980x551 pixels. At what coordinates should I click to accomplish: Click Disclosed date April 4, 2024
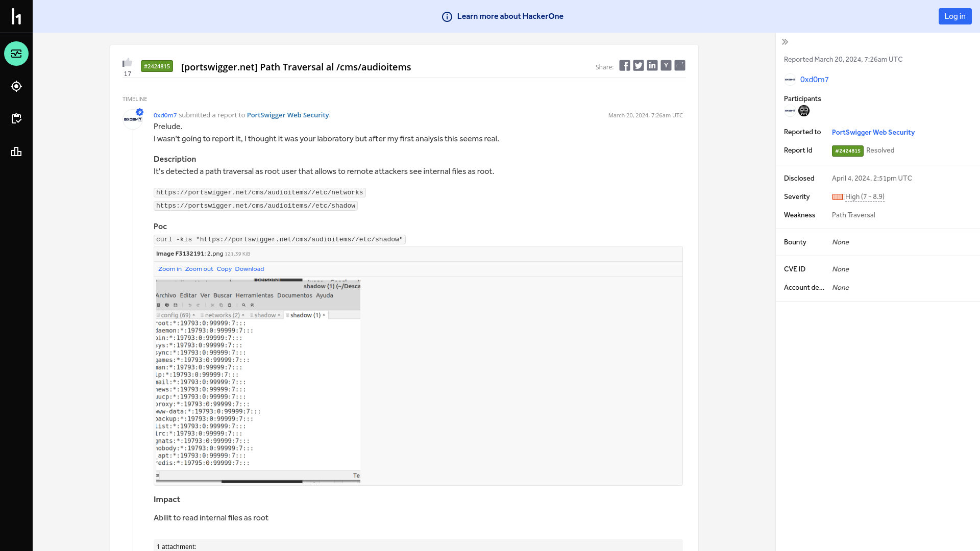(x=872, y=179)
